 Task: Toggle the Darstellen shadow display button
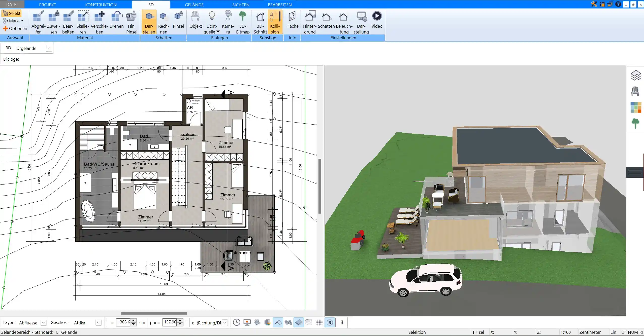coord(149,22)
